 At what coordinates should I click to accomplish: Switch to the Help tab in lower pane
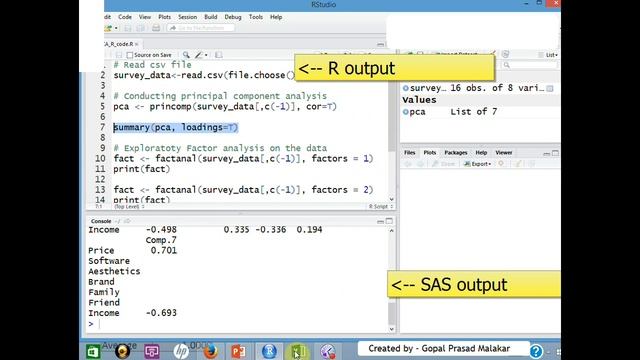(481, 153)
